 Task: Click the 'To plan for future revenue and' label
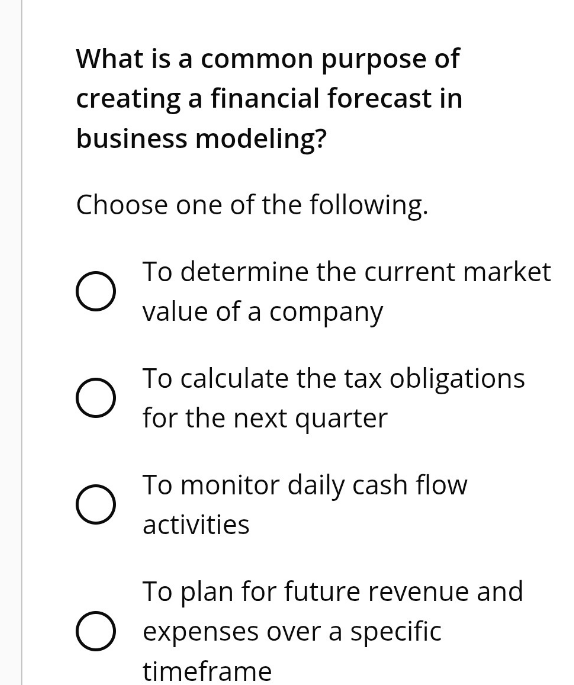[333, 592]
